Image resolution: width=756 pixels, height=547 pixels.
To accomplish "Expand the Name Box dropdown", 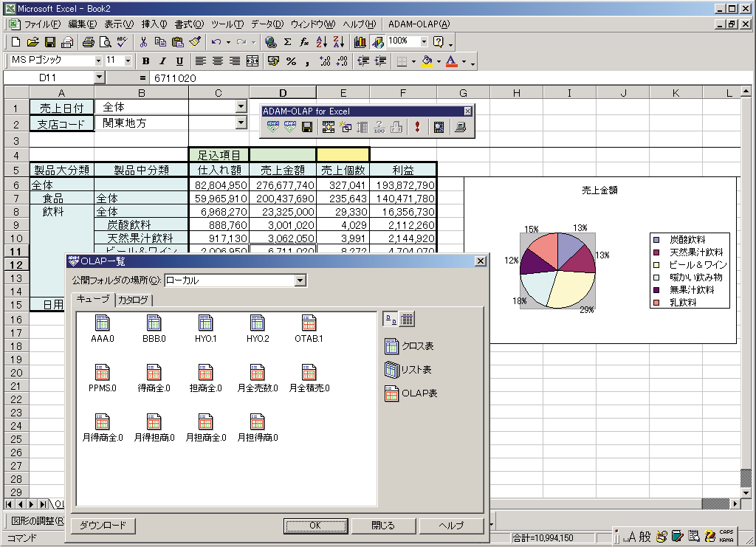I will pyautogui.click(x=99, y=77).
